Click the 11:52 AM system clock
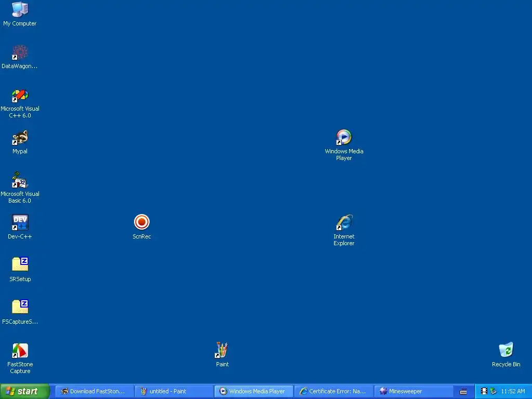532x399 pixels. point(513,391)
